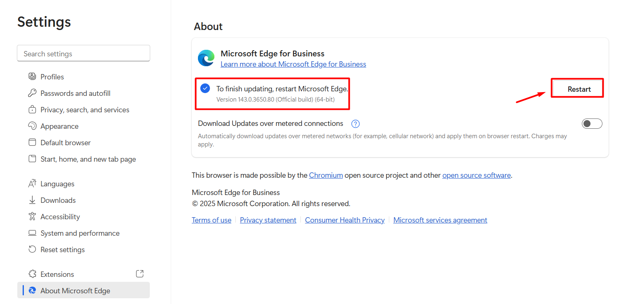Follow the Chromium open source project link
This screenshot has width=644, height=304.
(x=326, y=175)
